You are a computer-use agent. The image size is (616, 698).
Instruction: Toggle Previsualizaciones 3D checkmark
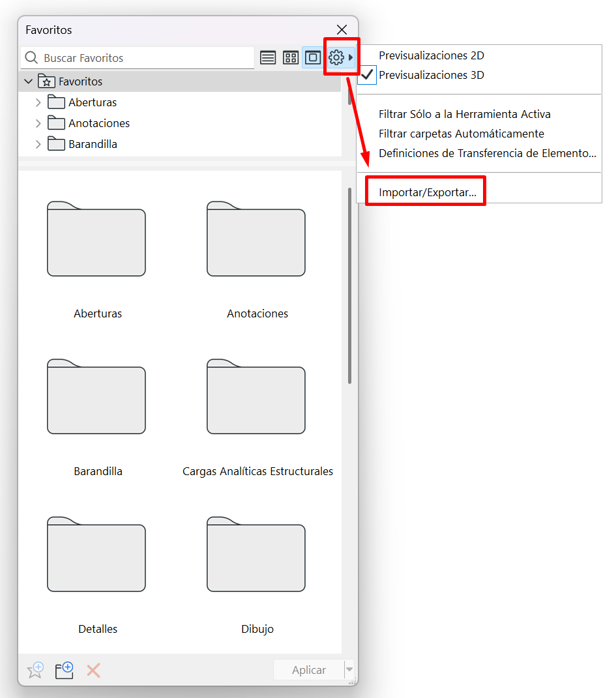pos(431,75)
